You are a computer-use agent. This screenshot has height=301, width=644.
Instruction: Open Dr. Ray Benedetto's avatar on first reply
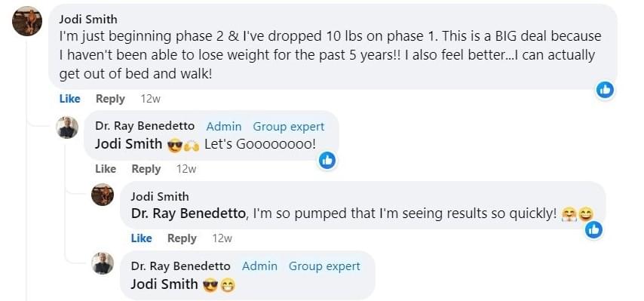point(67,127)
